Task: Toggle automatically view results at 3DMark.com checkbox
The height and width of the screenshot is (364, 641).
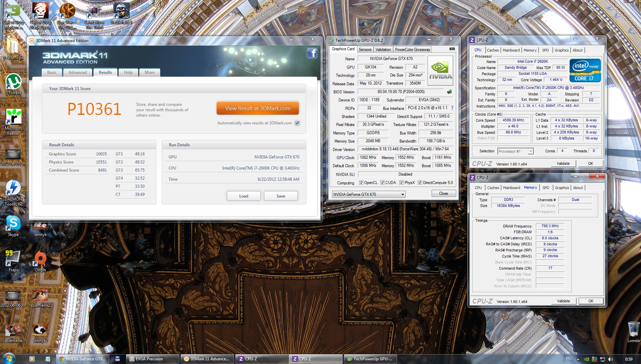Action: [297, 123]
